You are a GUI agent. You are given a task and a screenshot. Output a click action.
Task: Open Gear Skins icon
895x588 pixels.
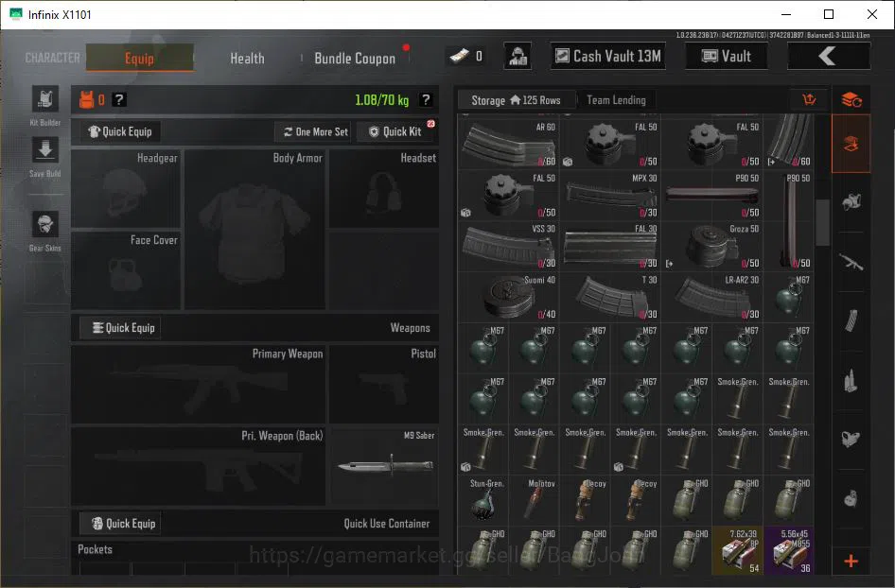click(45, 224)
